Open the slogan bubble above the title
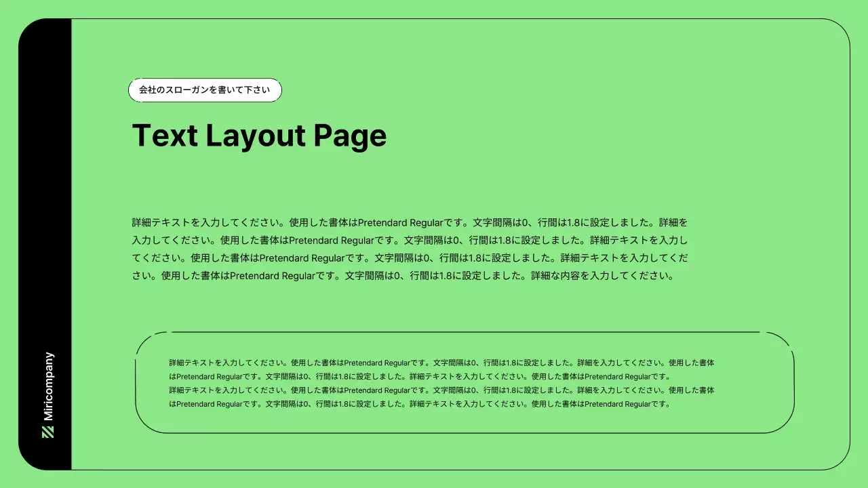Image resolution: width=868 pixels, height=488 pixels. (205, 89)
